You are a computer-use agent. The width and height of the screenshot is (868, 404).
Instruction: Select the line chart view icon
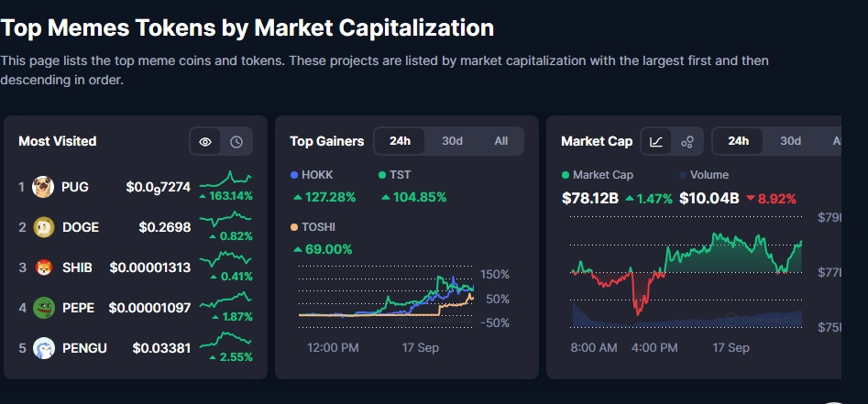tap(656, 141)
